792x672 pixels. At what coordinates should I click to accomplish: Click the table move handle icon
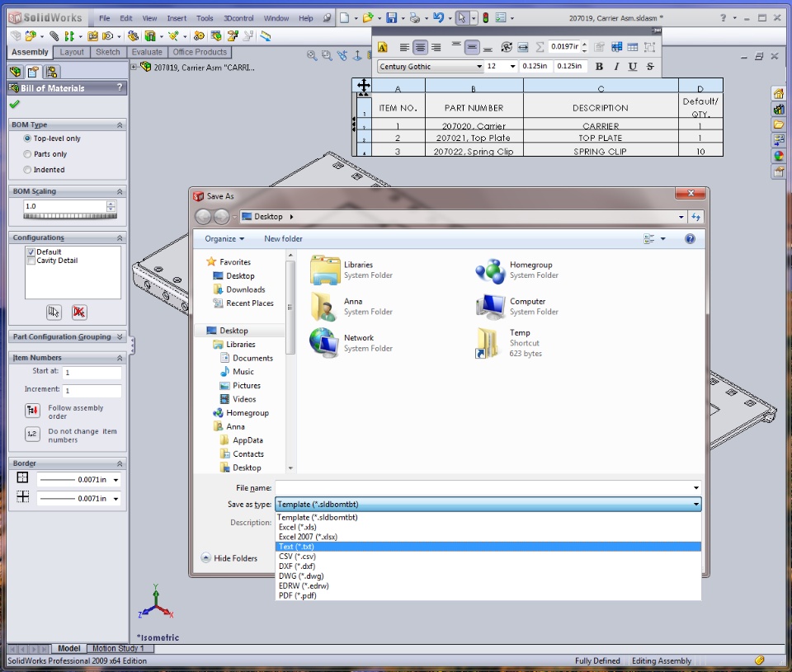pos(364,86)
